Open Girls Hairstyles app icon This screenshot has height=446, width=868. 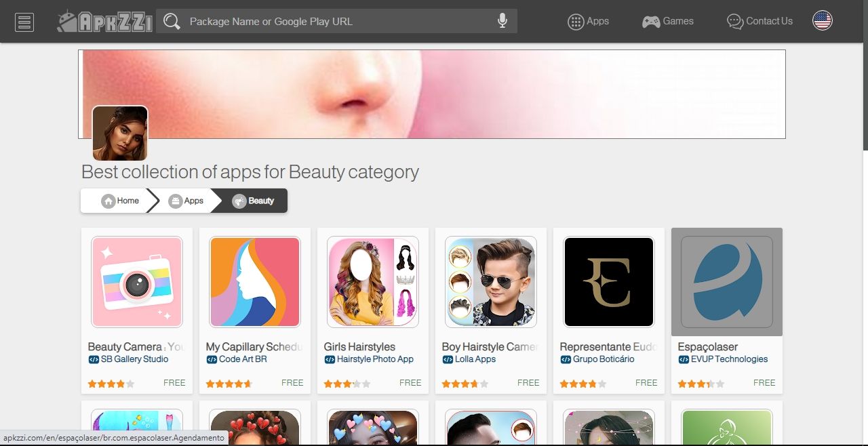click(373, 282)
